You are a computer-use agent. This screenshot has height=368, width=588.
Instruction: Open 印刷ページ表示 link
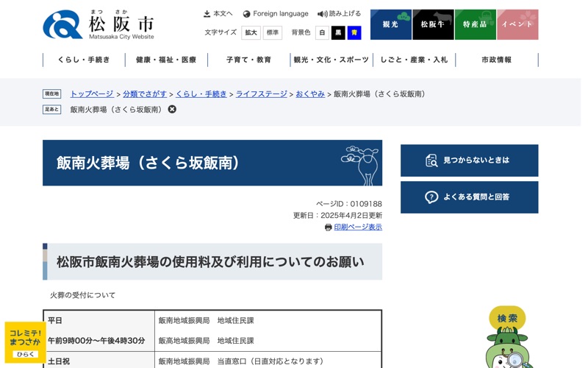pos(358,227)
